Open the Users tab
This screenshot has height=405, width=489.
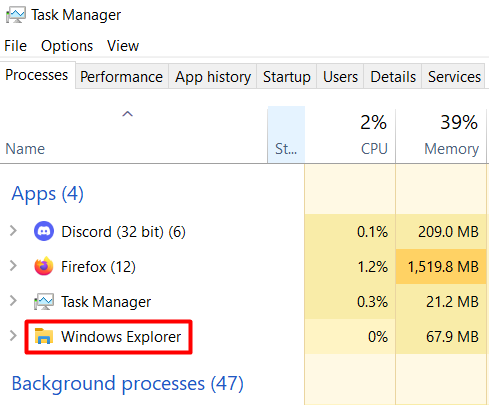click(340, 77)
